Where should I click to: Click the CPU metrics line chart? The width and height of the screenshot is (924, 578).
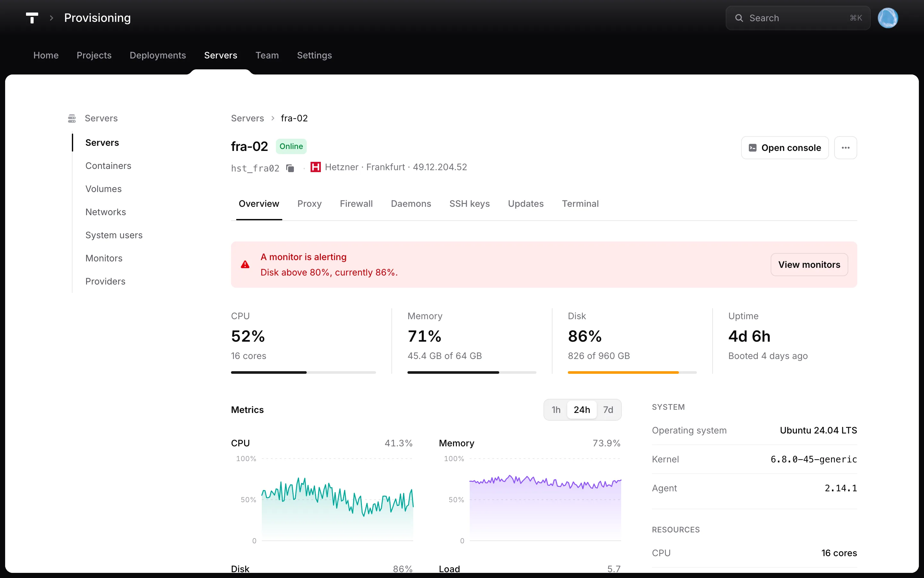pyautogui.click(x=337, y=500)
